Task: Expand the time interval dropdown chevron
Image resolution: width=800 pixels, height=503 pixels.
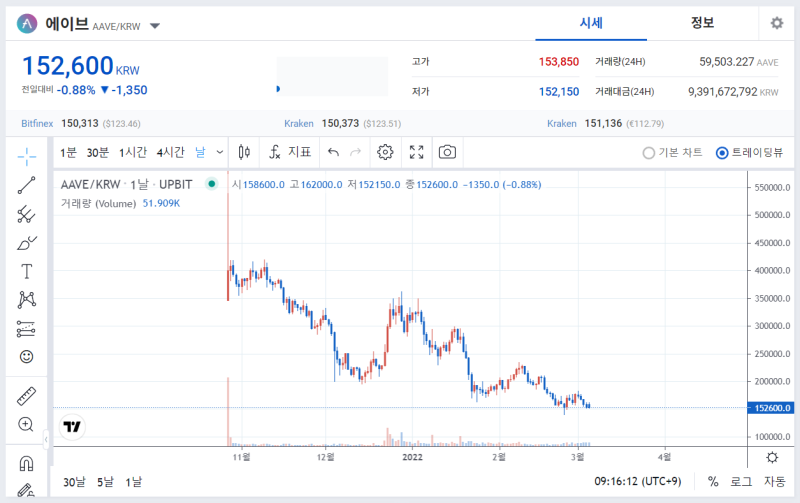Action: point(220,152)
